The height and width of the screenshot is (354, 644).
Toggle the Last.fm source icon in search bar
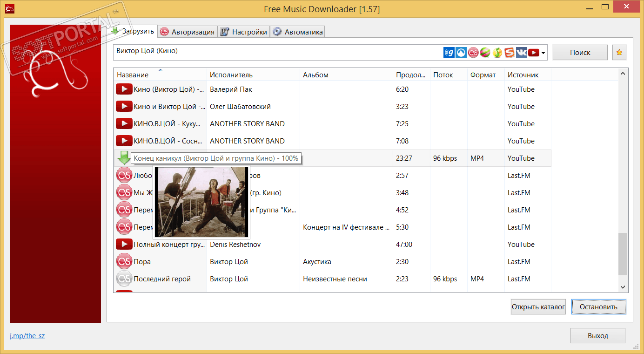pos(473,53)
